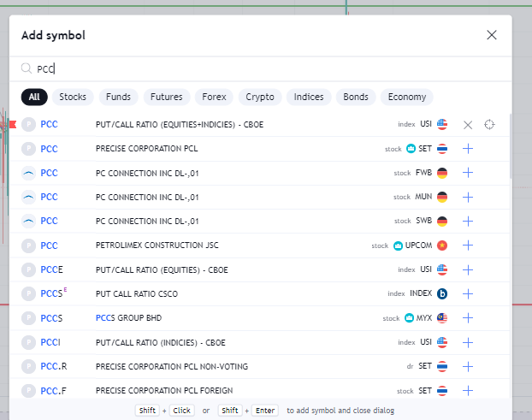
Task: Select the Crypto filter tab
Action: coord(260,97)
